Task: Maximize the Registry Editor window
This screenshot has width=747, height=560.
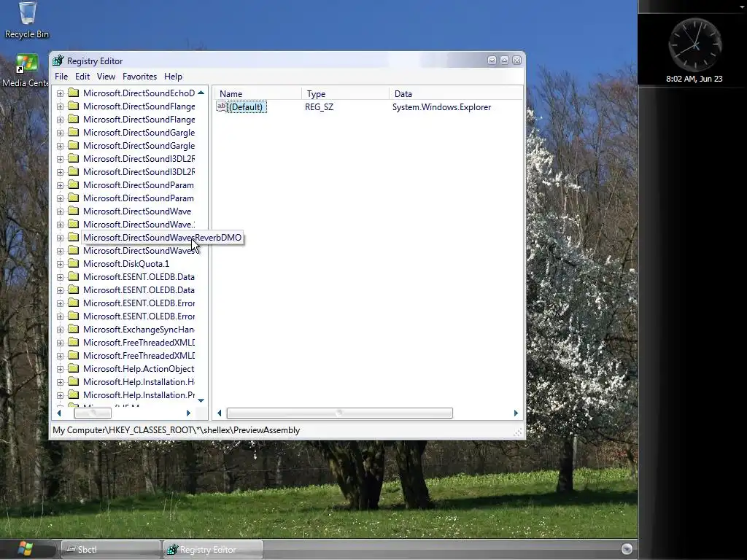Action: [504, 60]
